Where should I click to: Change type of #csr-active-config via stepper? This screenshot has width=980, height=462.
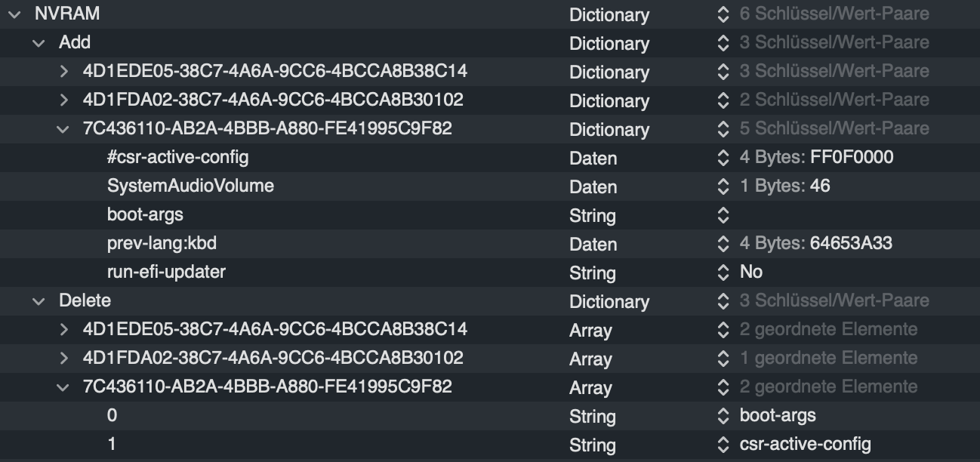pyautogui.click(x=723, y=159)
